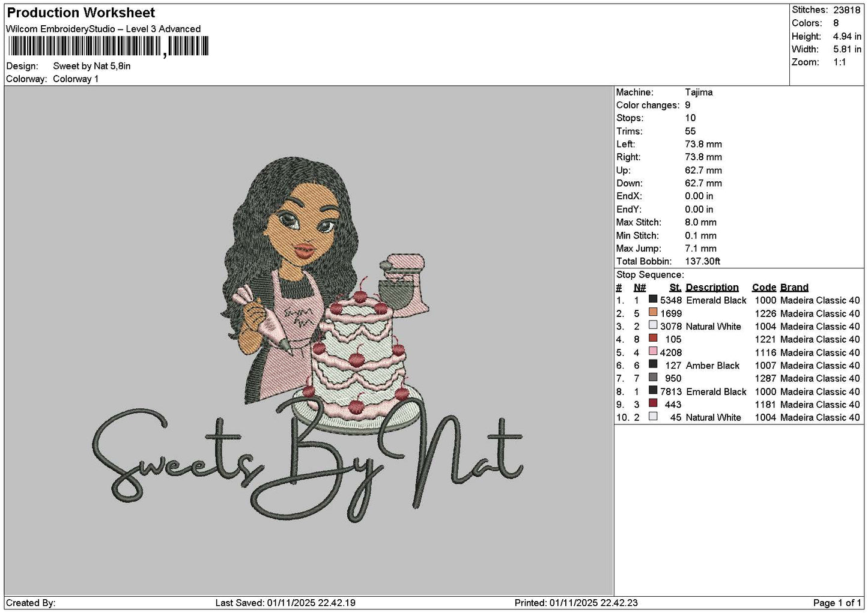Click the Trims value 55
The image size is (868, 613).
pyautogui.click(x=690, y=131)
